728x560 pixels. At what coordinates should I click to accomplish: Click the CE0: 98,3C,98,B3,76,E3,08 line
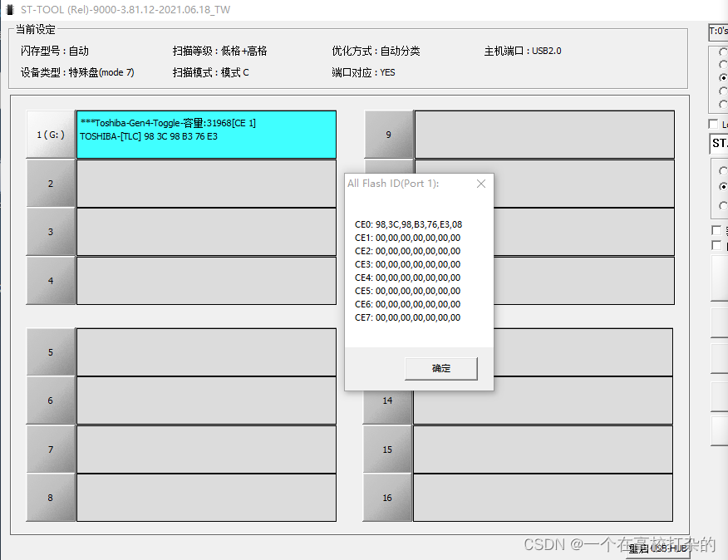tap(408, 224)
